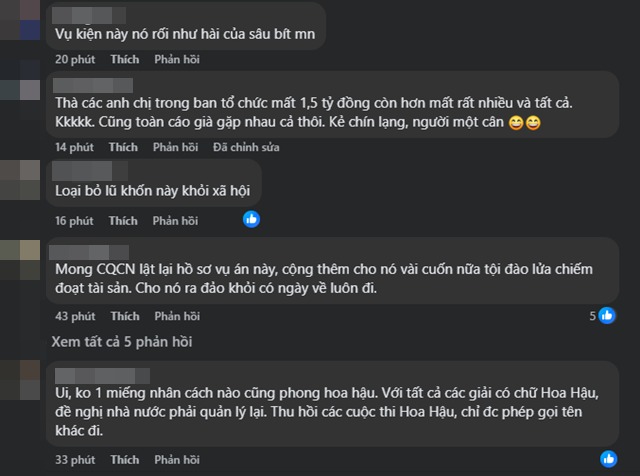Screen dimensions: 640x476
Task: Click Phản hồi under the 14 phút comment
Action: 176,147
